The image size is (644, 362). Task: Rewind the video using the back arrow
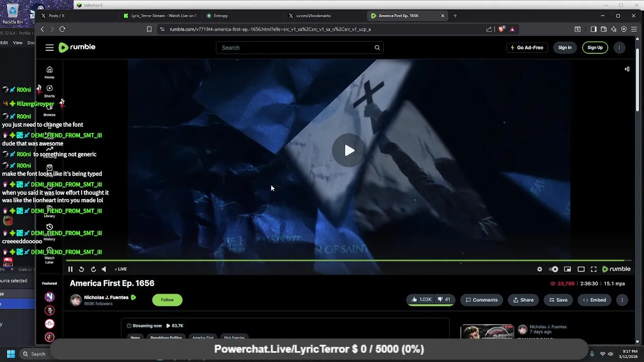(x=82, y=269)
